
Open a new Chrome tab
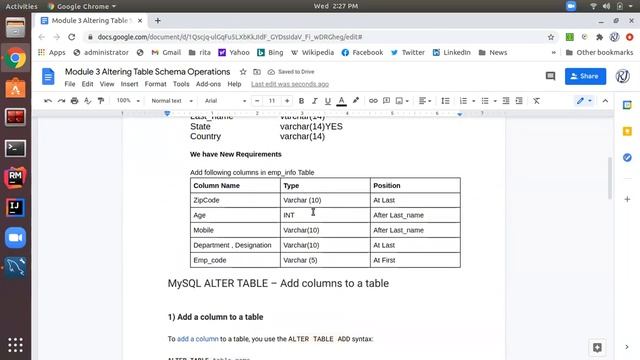[158, 20]
